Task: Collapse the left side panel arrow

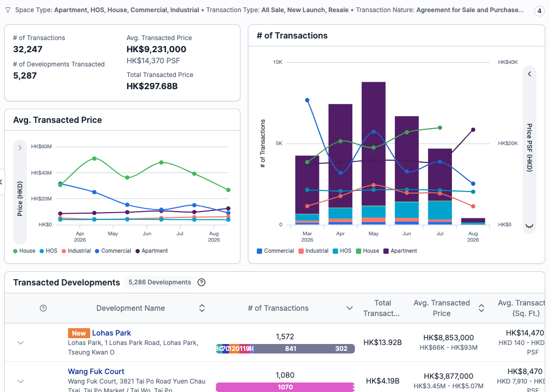Action: point(2,182)
